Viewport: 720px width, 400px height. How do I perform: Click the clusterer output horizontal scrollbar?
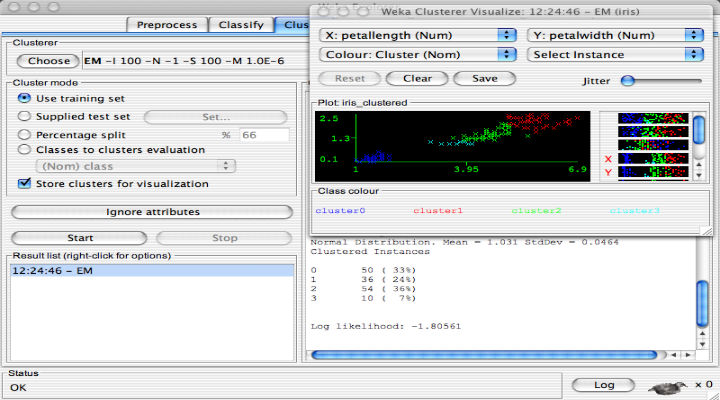(x=484, y=355)
